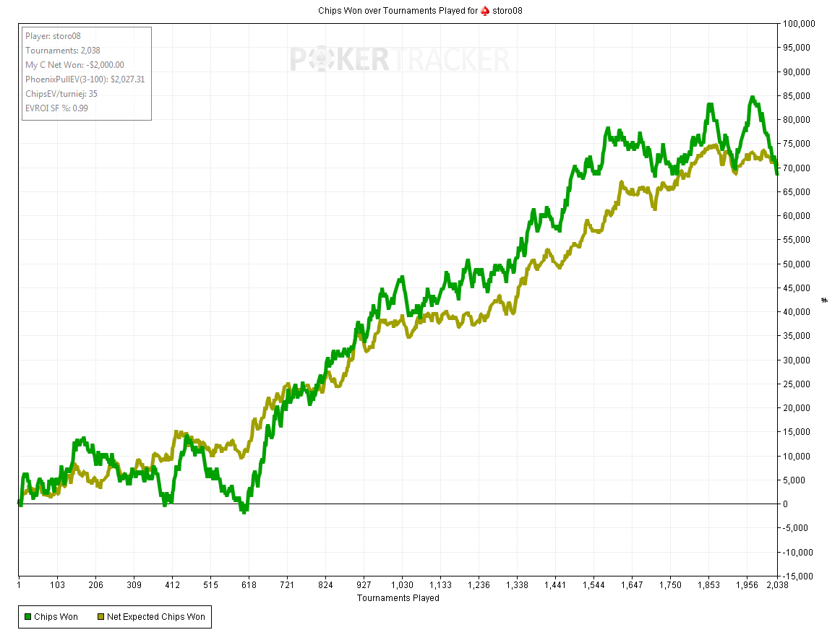Screen dimensions: 840x635
Task: Click the # y-axis title on right
Action: [x=825, y=300]
